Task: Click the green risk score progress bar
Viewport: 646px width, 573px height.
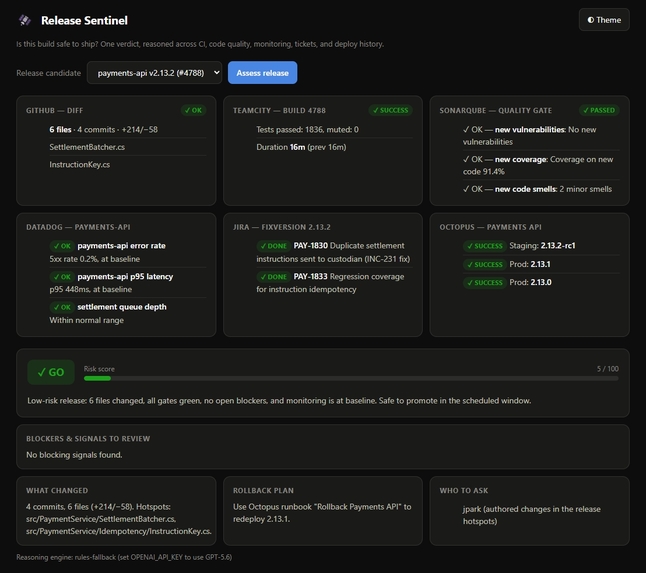Action: [97, 379]
